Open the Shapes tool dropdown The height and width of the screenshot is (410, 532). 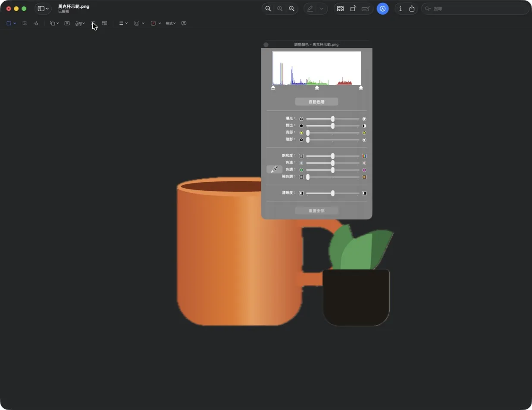(54, 23)
